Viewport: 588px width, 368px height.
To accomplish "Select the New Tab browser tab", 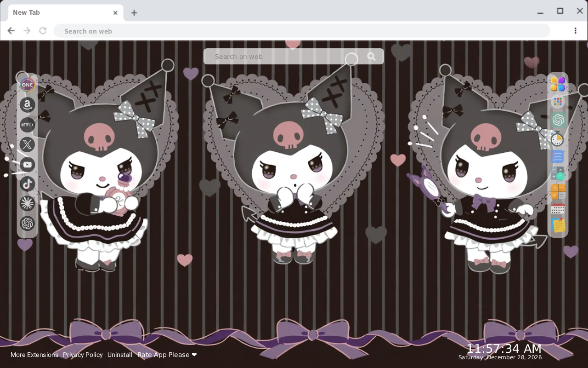I will click(66, 13).
